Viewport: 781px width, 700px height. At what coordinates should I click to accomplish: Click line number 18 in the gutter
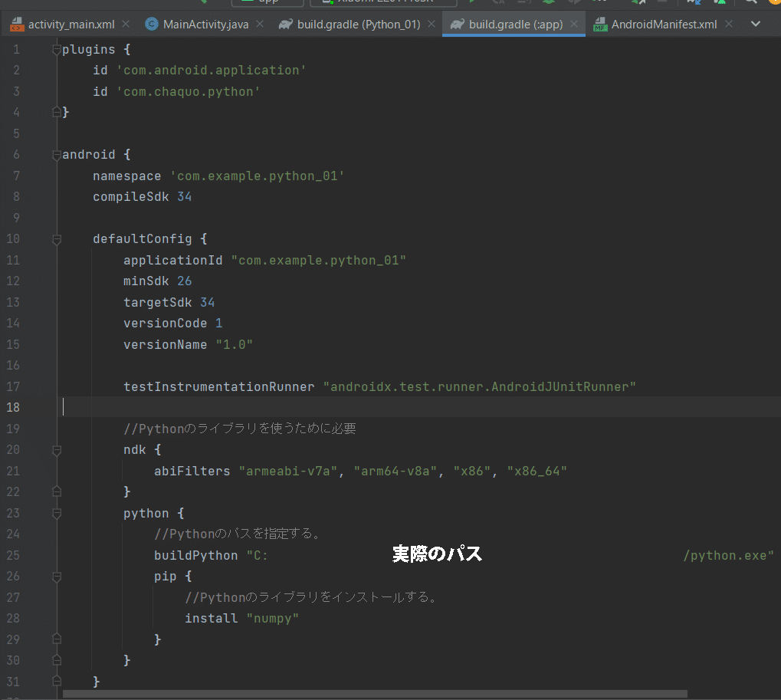tap(13, 408)
